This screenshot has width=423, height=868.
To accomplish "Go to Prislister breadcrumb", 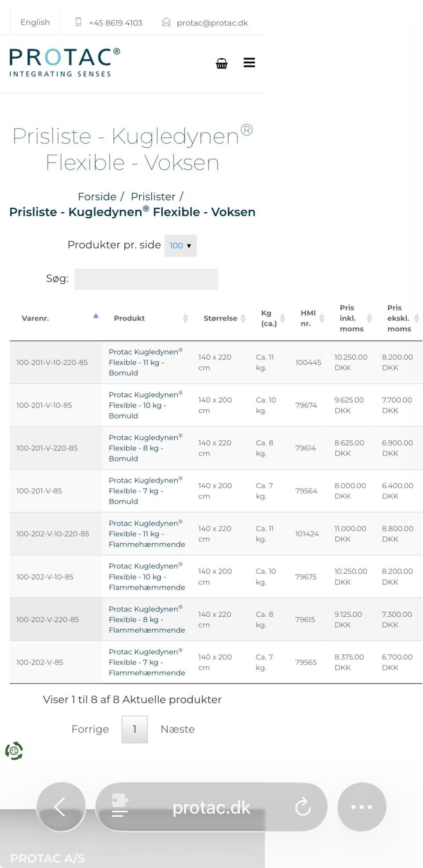I will click(x=153, y=197).
